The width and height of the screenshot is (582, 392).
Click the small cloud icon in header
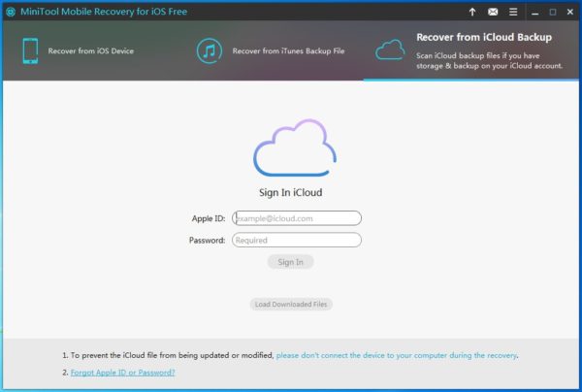(390, 49)
